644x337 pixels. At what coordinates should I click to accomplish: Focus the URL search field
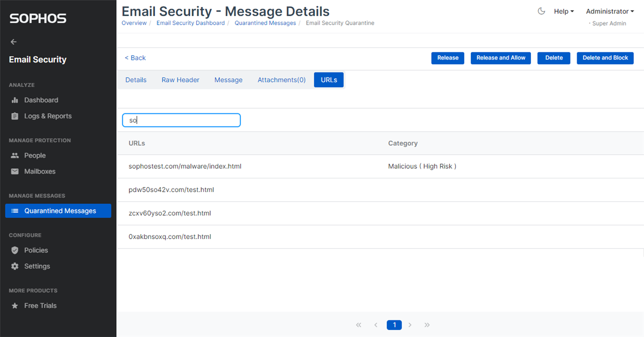(x=181, y=120)
